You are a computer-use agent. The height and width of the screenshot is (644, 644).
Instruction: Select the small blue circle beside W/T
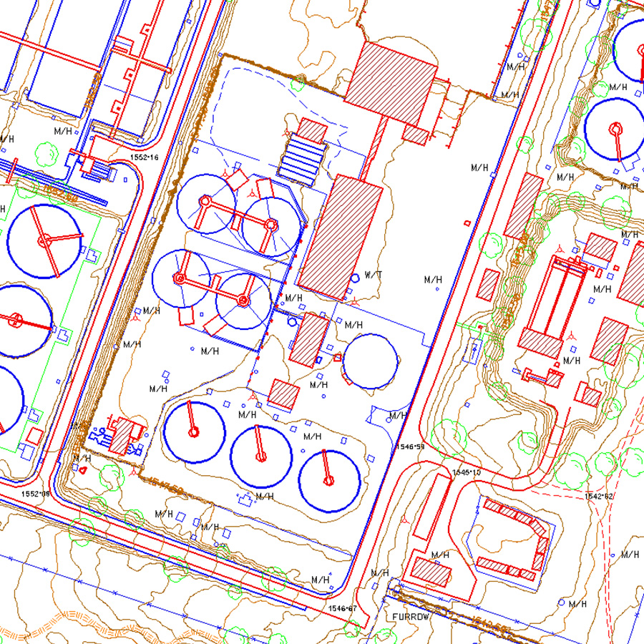[x=355, y=278]
